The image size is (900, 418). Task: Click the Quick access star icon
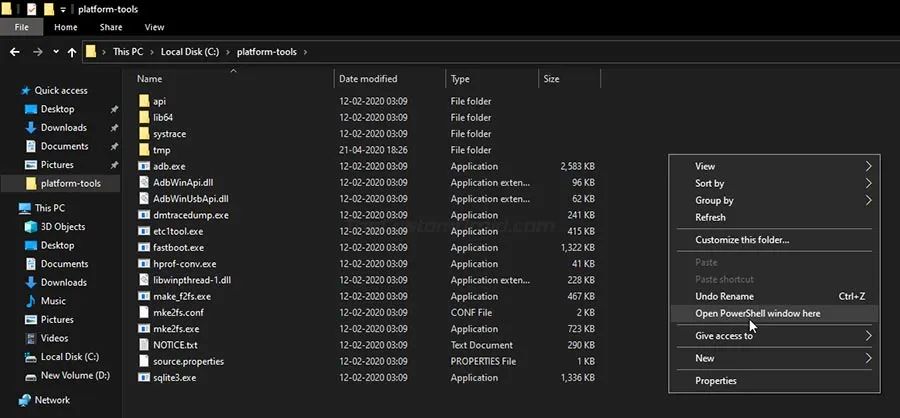click(25, 91)
